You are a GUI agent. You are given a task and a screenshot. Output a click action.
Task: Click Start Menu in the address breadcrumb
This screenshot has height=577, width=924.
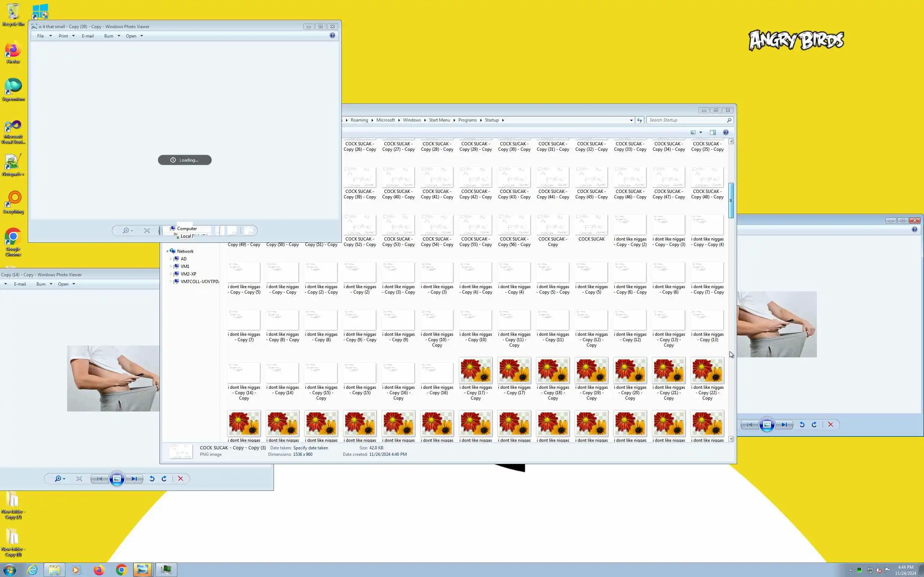pos(439,120)
